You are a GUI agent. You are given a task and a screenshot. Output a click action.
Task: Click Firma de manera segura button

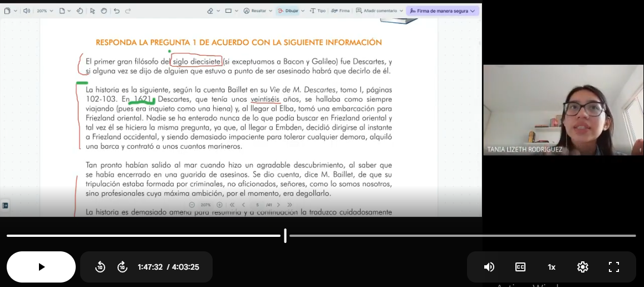point(443,11)
